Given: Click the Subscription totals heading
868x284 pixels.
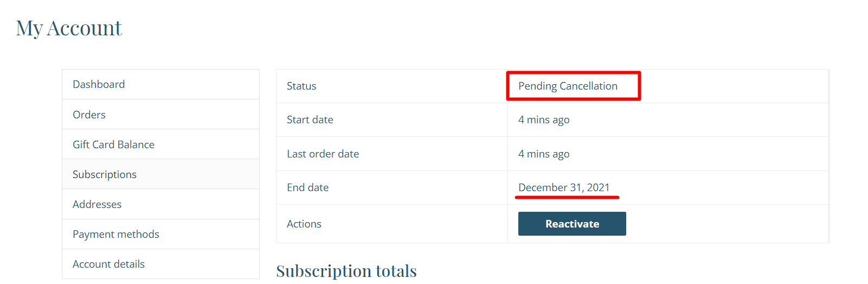Looking at the screenshot, I should click(346, 270).
